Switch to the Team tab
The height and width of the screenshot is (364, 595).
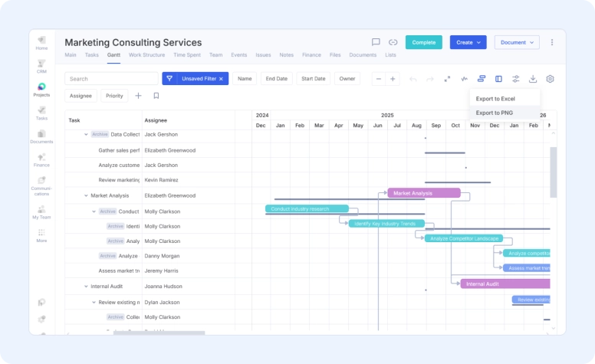[x=216, y=55]
